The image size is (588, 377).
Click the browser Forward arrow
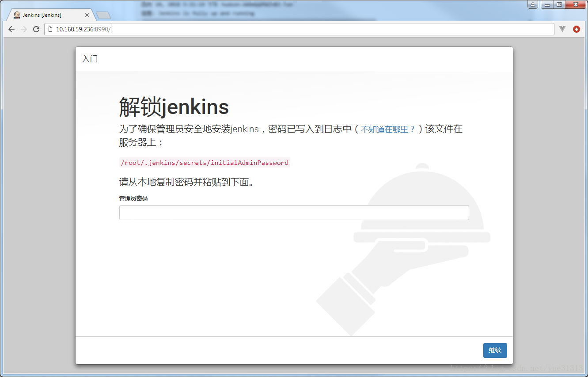24,29
